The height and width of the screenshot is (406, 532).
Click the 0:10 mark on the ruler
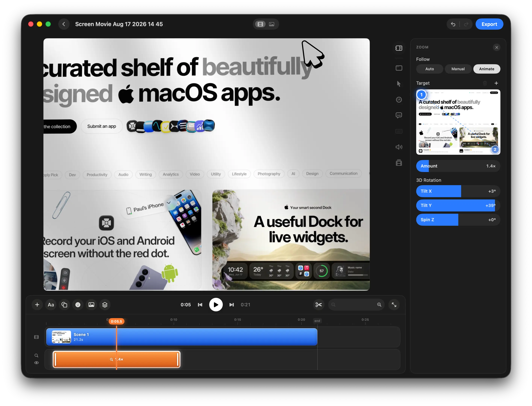pos(174,320)
